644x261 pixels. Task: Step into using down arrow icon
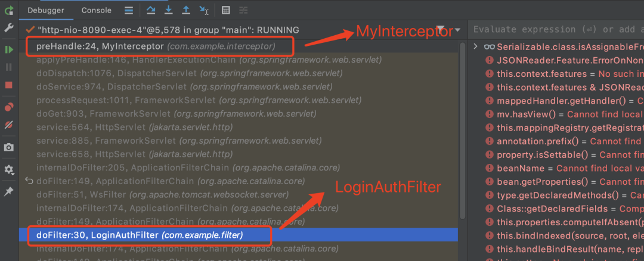click(169, 10)
